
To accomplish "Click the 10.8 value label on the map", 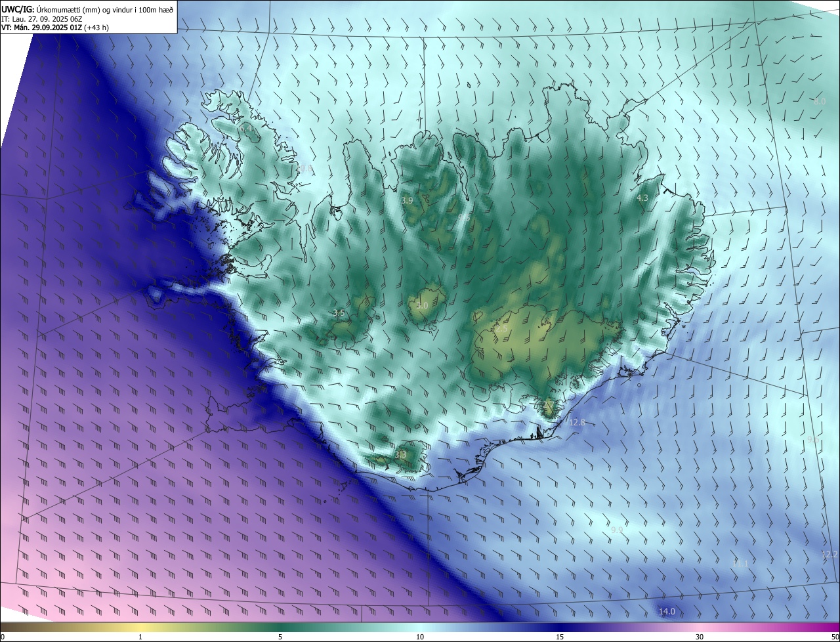I will [x=304, y=169].
